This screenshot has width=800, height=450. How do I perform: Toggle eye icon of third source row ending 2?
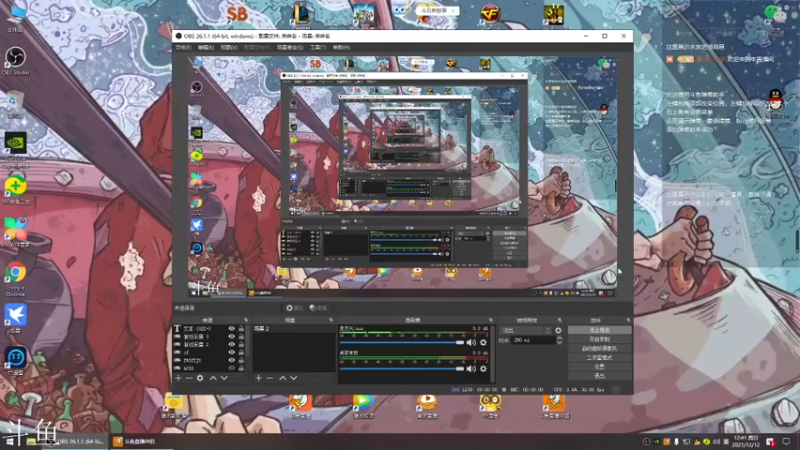click(232, 344)
